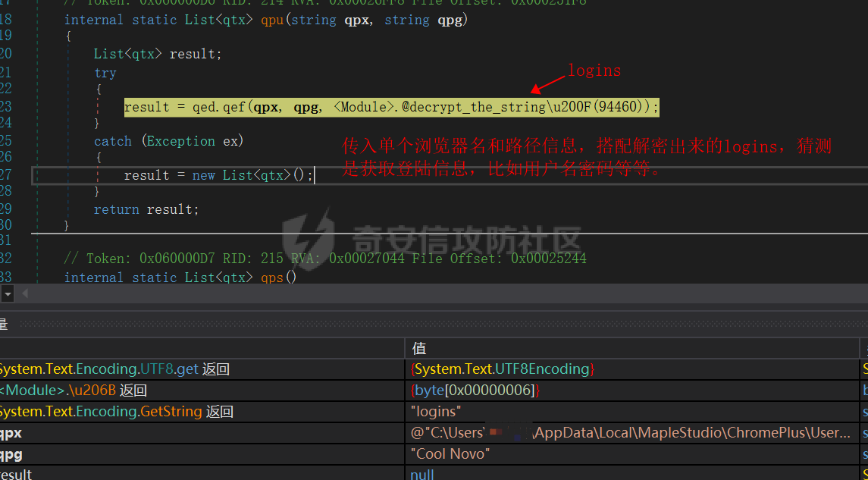This screenshot has height=480, width=868.
Task: Click the horizontal scrollbar left arrow
Action: tap(27, 293)
